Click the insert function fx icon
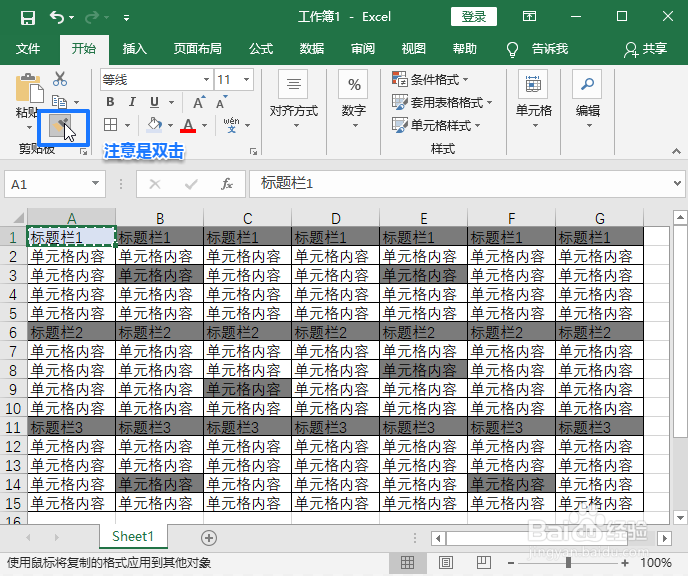688x576 pixels. pos(227,184)
